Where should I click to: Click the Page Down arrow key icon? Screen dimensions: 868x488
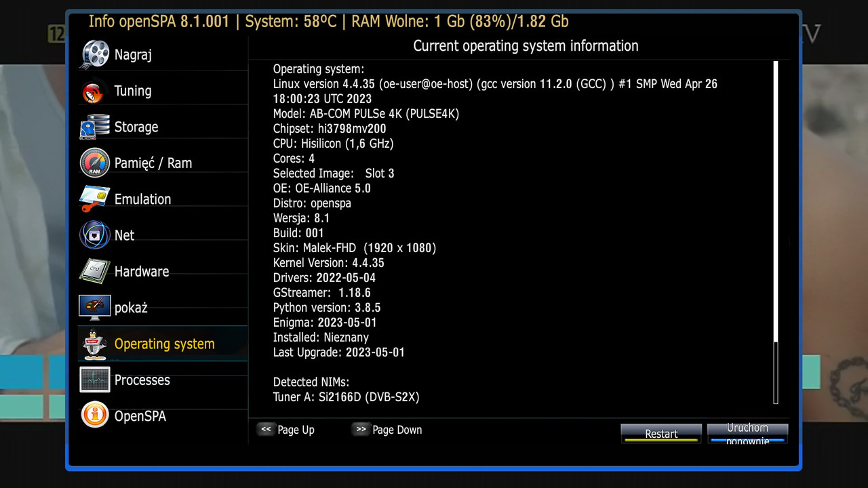pyautogui.click(x=361, y=429)
